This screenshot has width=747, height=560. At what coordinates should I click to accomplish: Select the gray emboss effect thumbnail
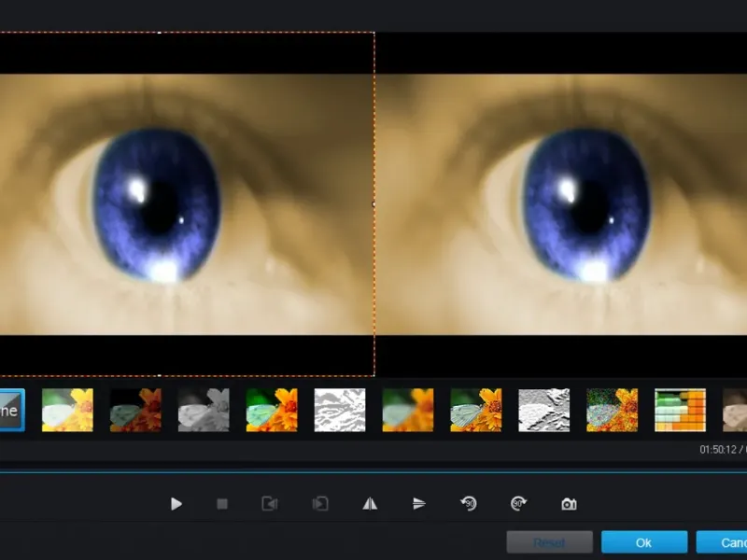(543, 411)
